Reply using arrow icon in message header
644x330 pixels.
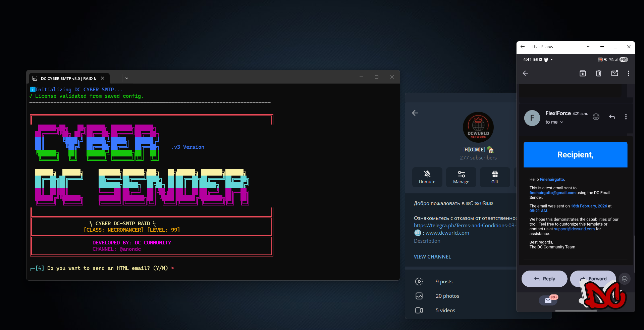612,116
